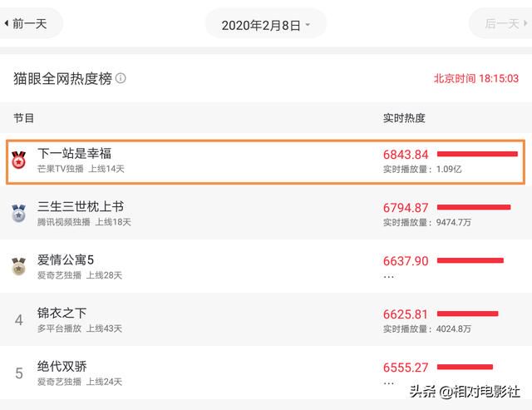532x410 pixels.
Task: Click the heat bar next to 6843.84
Action: tap(477, 154)
